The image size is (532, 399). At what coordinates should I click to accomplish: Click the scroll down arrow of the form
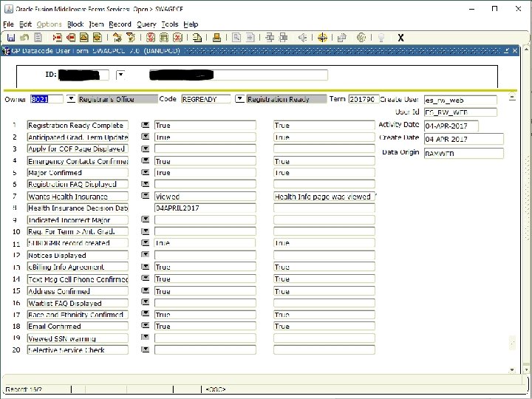[512, 370]
